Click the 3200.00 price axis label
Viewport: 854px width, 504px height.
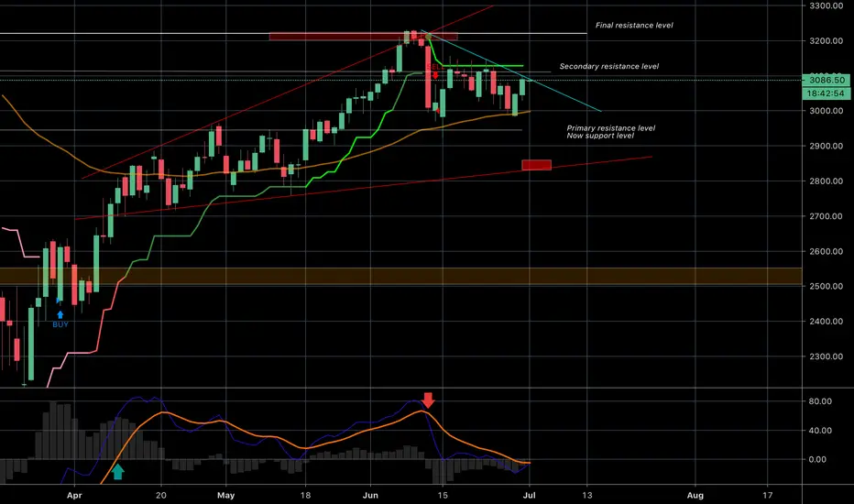pyautogui.click(x=827, y=41)
